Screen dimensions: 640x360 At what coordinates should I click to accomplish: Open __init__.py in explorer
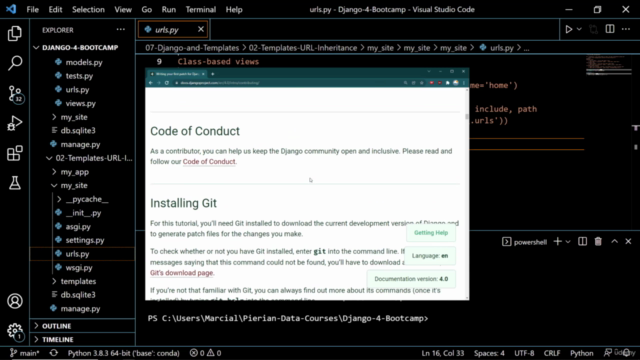83,213
